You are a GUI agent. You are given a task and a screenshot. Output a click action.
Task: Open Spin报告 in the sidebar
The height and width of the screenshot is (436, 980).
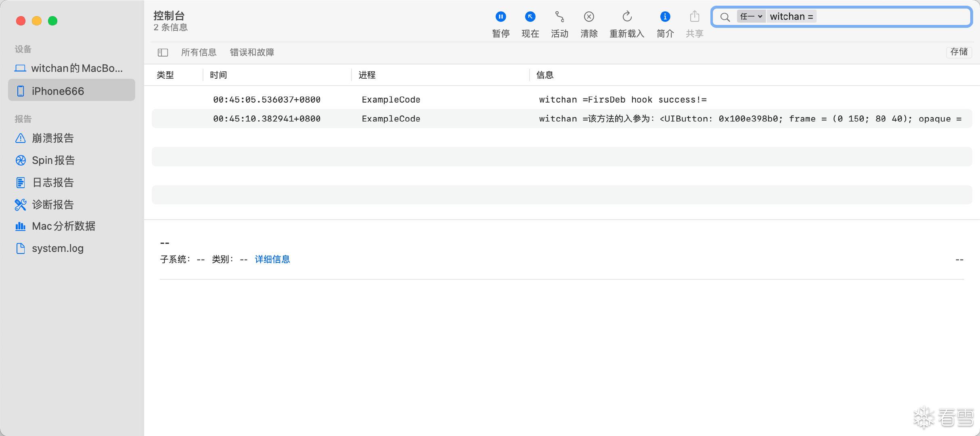click(53, 160)
